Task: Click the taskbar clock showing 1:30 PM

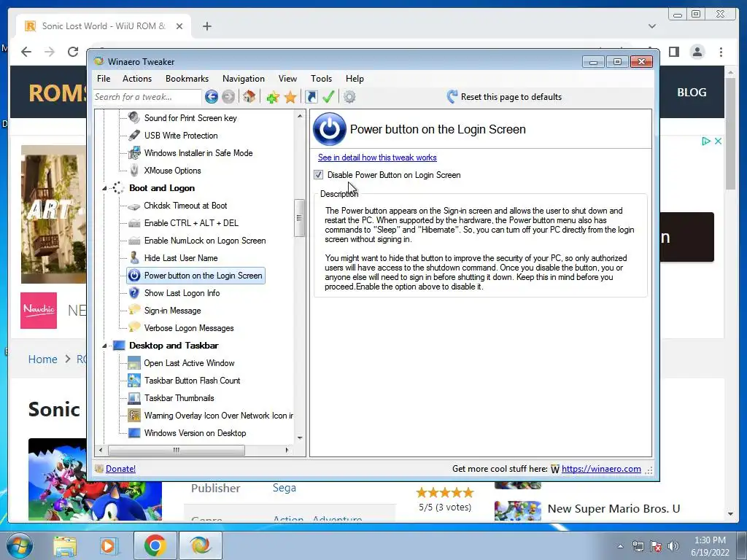Action: pyautogui.click(x=711, y=546)
